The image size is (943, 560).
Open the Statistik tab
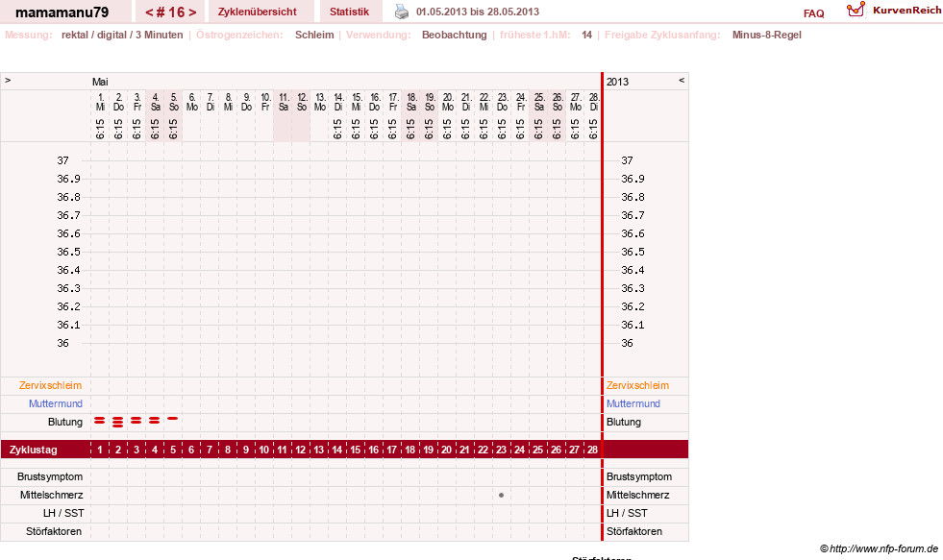pos(349,12)
